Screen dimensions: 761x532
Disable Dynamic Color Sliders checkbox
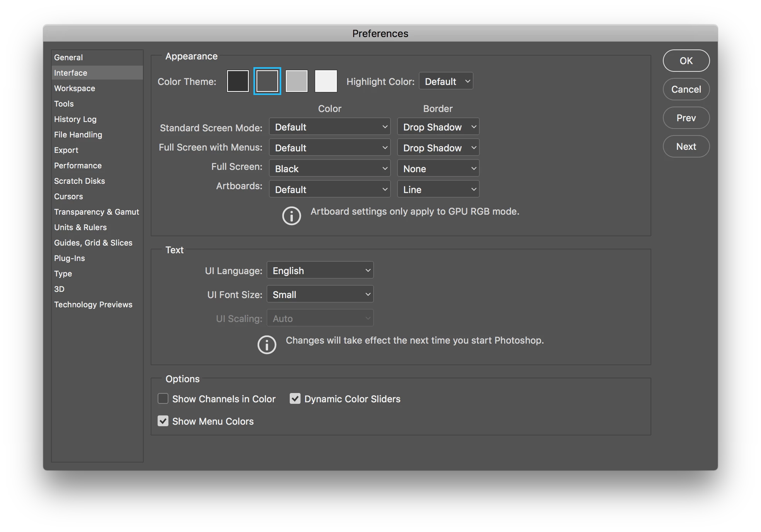click(295, 398)
